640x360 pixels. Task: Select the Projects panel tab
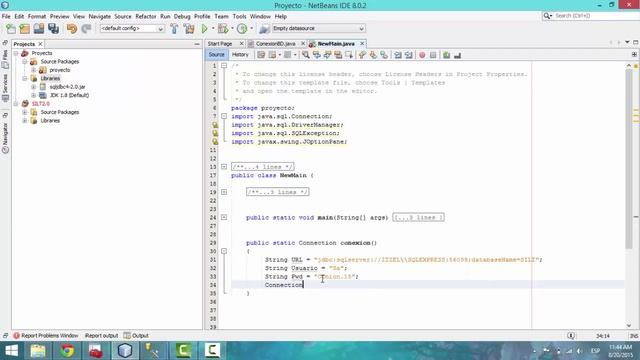pyautogui.click(x=24, y=44)
